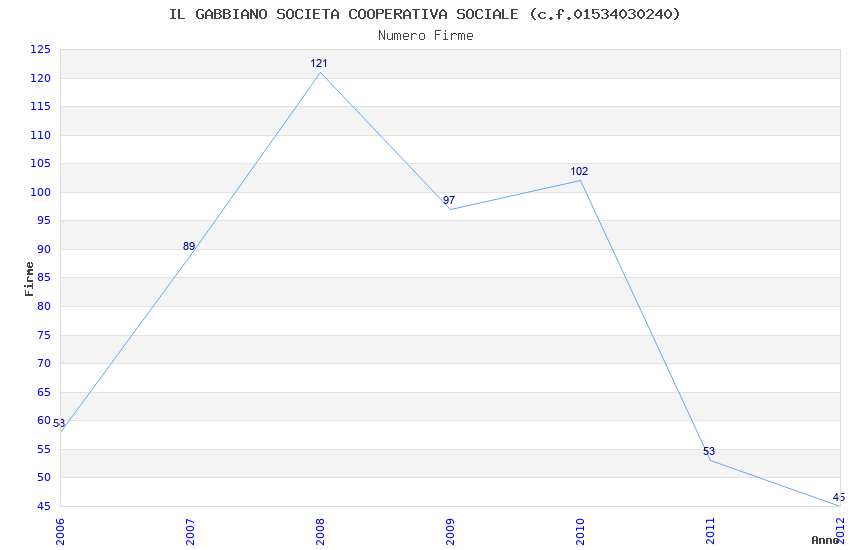Select the 45 data label at line end
Image resolution: width=850 pixels, height=550 pixels.
coord(839,497)
